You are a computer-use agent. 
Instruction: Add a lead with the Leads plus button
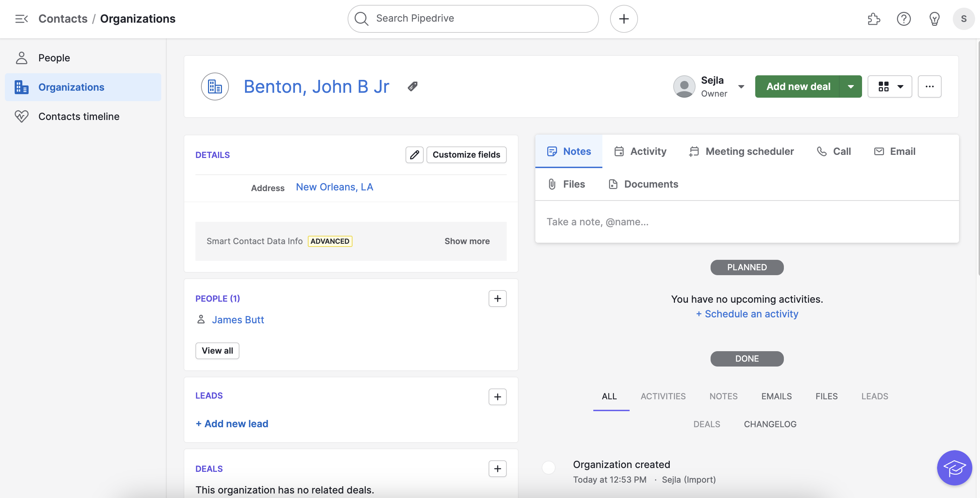point(497,397)
